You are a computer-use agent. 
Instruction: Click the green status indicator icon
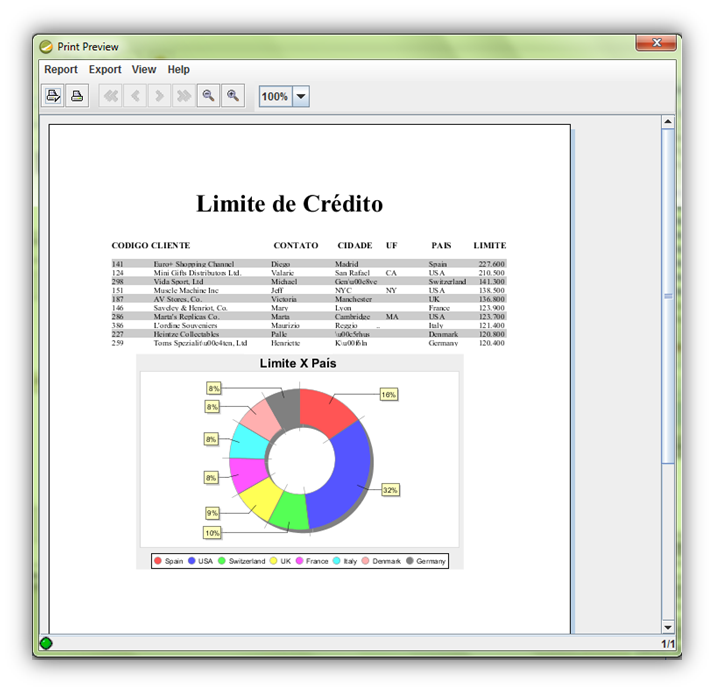pyautogui.click(x=45, y=643)
